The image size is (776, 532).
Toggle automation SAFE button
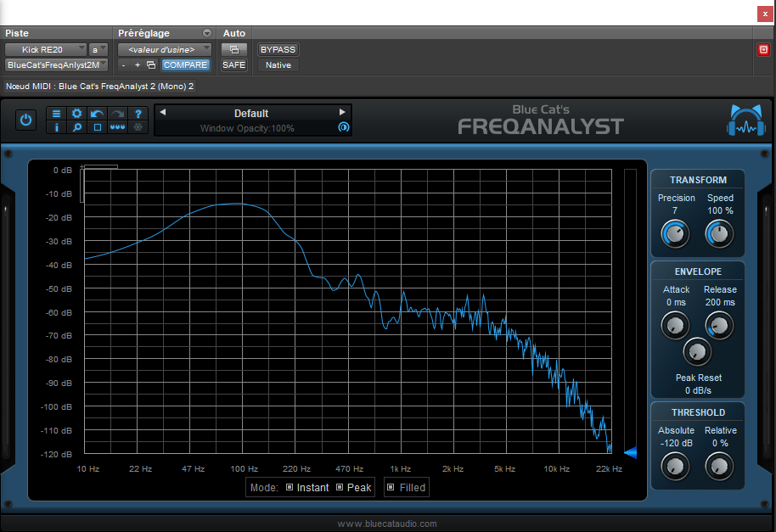pyautogui.click(x=234, y=64)
